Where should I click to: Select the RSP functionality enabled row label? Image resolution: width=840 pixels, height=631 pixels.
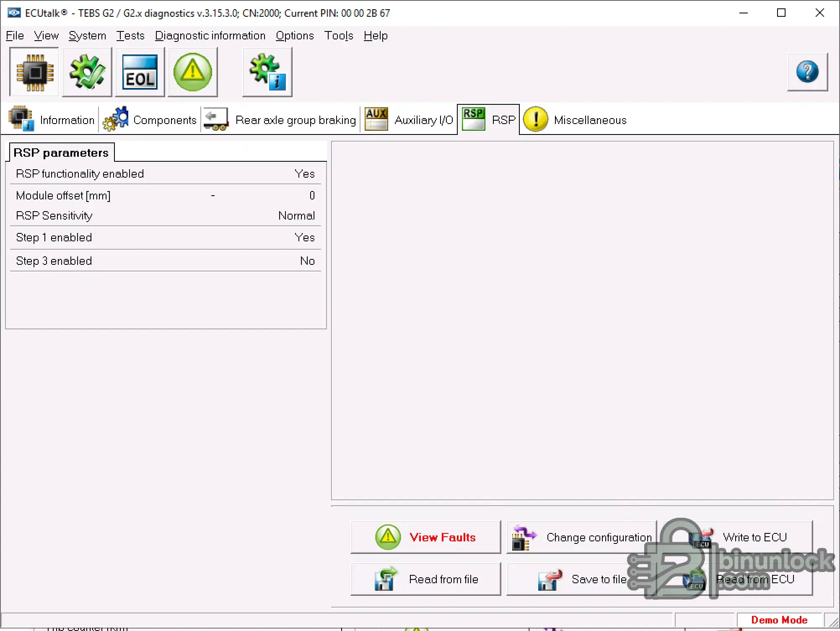click(x=80, y=174)
